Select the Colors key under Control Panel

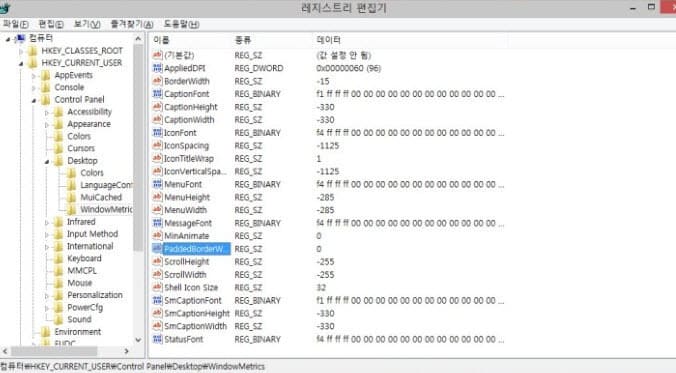tap(79, 136)
